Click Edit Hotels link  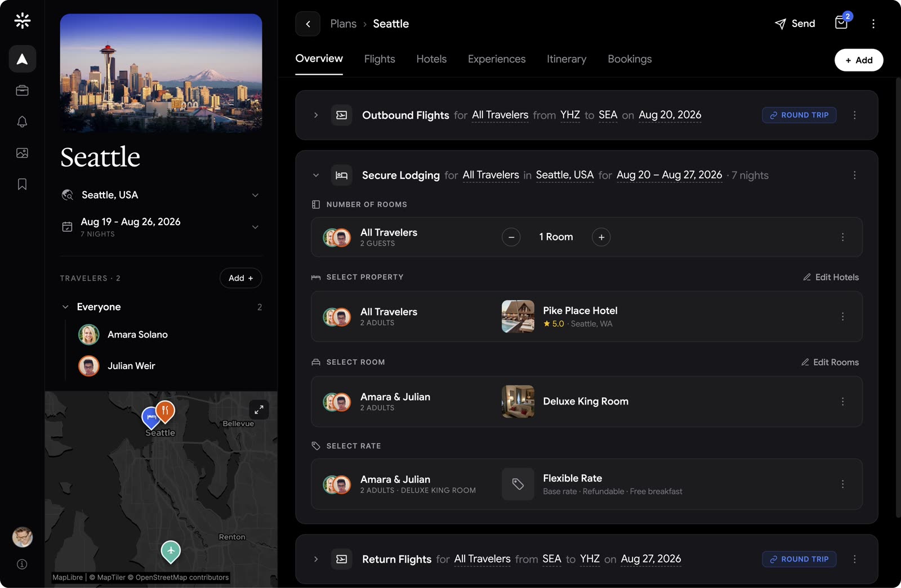coord(831,277)
